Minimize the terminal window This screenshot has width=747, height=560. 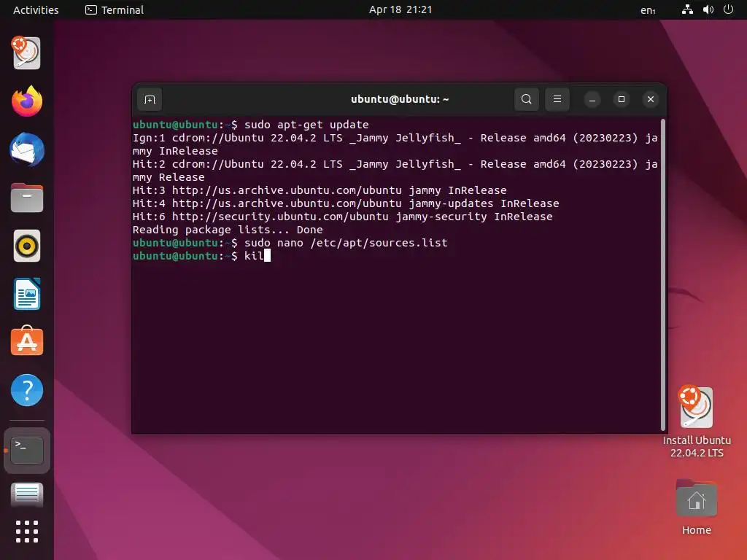pos(592,99)
